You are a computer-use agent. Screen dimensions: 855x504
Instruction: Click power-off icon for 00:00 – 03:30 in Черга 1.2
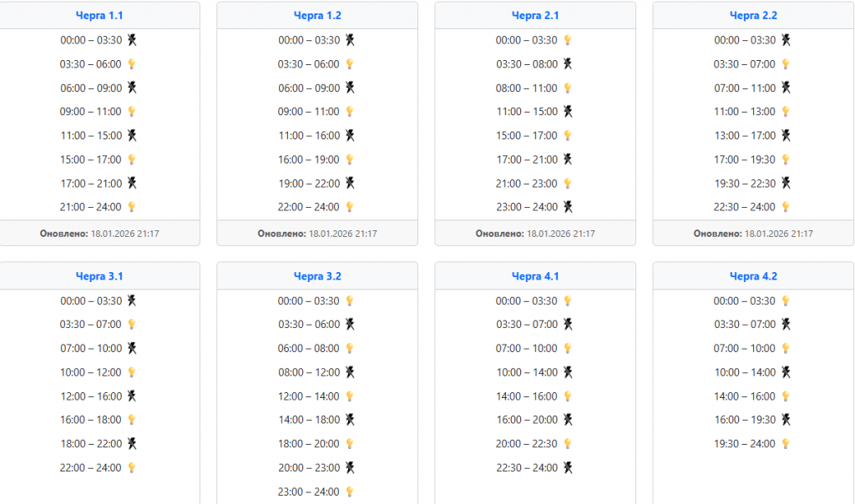[x=350, y=40]
